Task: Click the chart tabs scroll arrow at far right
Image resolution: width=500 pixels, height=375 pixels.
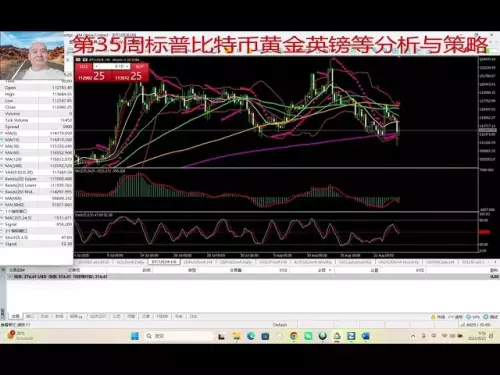Action: coord(496,262)
